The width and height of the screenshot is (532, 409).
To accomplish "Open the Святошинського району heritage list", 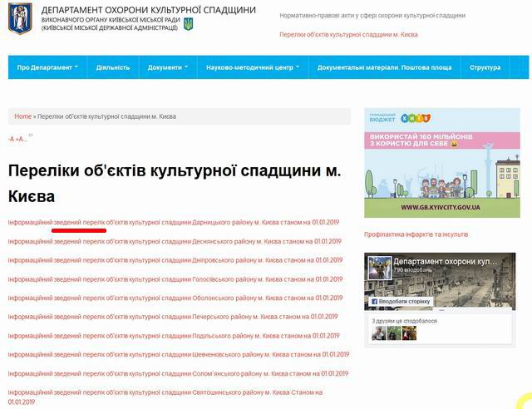I will click(x=165, y=397).
